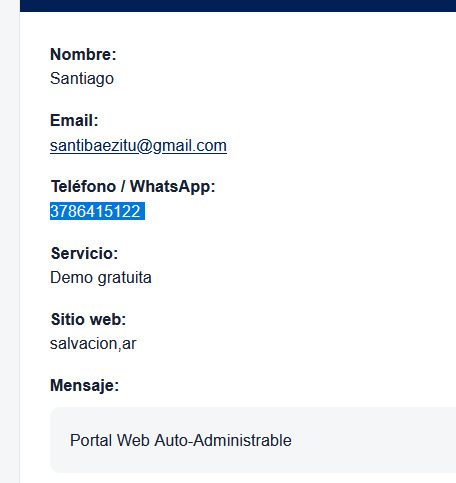Click the Email: label
456x483 pixels.
pos(74,120)
